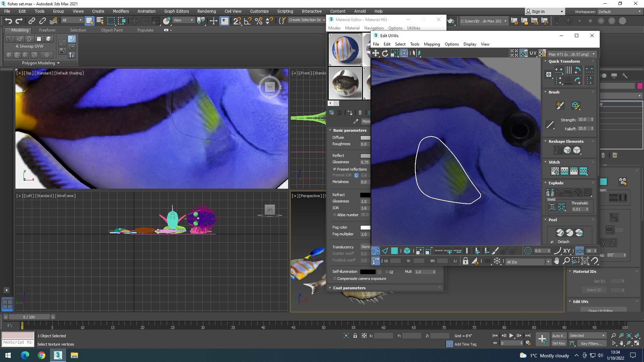Enable Compensate camera exposure checkbox
Screen dimensions: 644x362
pyautogui.click(x=335, y=279)
